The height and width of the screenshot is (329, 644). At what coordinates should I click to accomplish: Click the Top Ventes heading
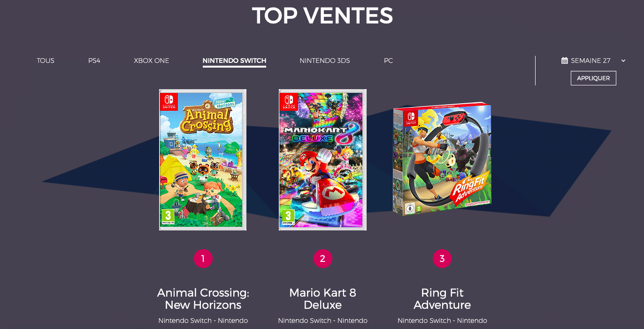click(x=322, y=16)
